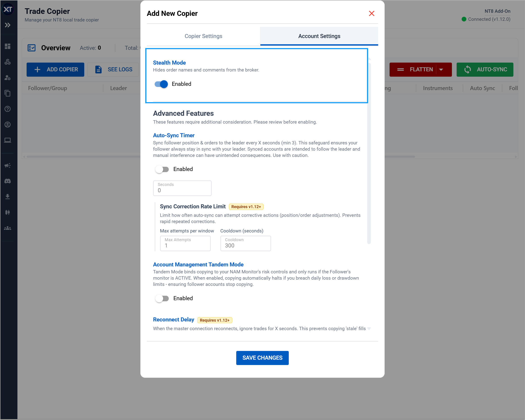The height and width of the screenshot is (420, 525).
Task: Open the community group icon in sidebar
Action: [8, 228]
